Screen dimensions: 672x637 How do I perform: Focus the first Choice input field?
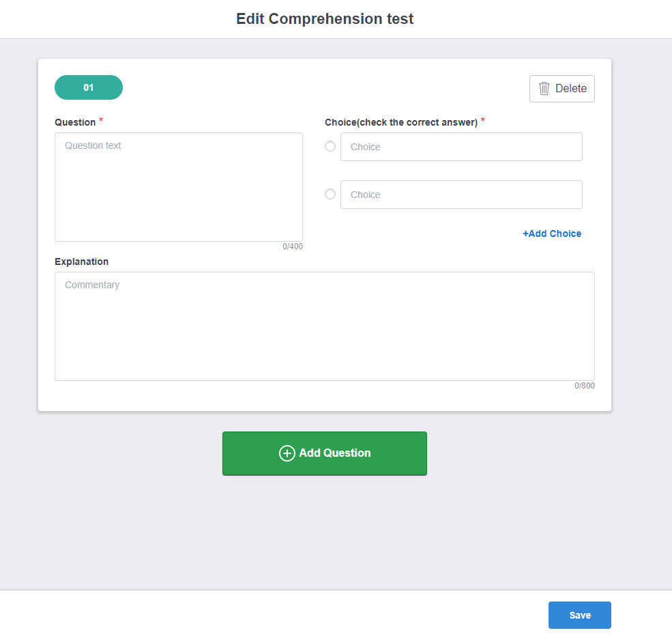[x=461, y=147]
